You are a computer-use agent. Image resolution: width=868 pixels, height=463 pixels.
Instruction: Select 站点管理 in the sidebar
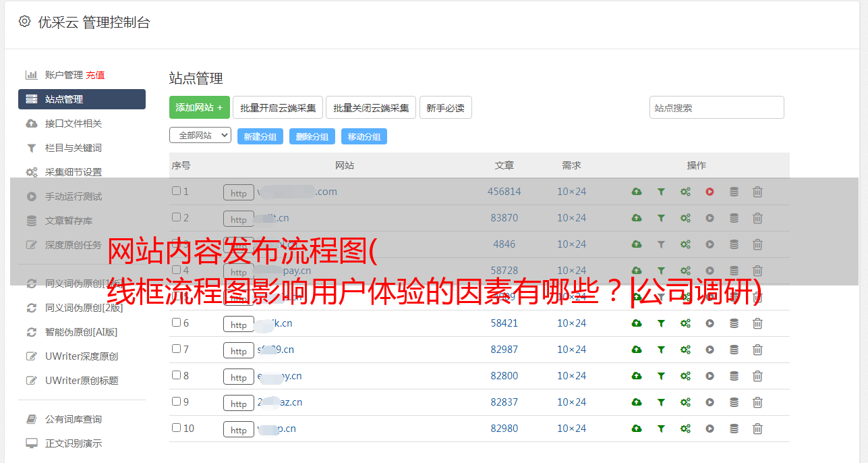[x=82, y=99]
